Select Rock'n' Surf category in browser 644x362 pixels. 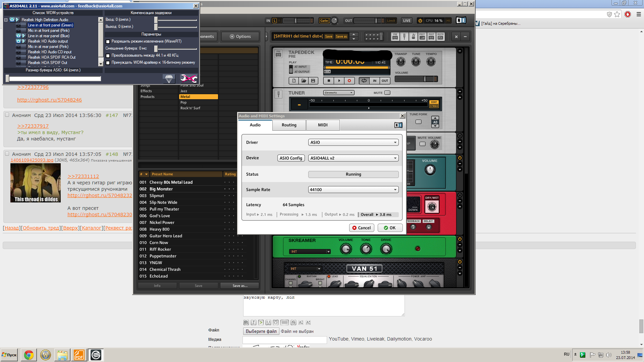click(199, 108)
